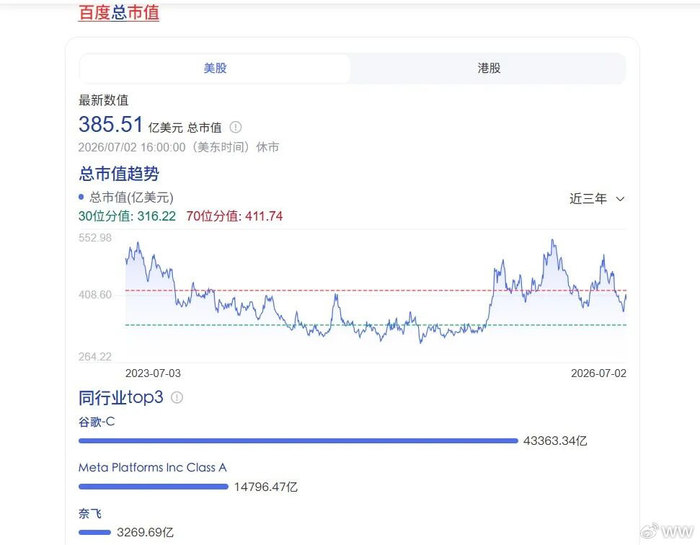The image size is (700, 545).
Task: Click the timestamp 2026/07/02 16:00:00 text
Action: click(132, 147)
